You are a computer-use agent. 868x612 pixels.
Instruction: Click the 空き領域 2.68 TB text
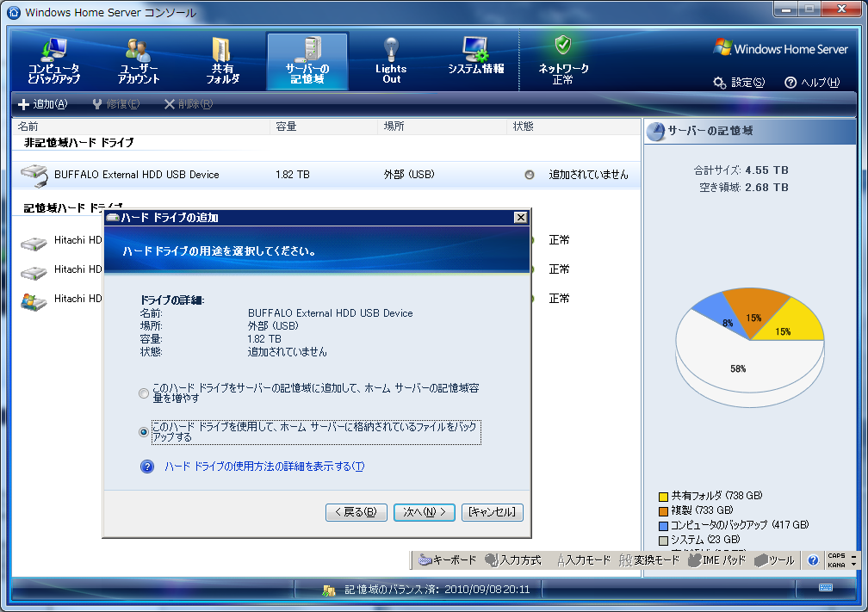(744, 188)
